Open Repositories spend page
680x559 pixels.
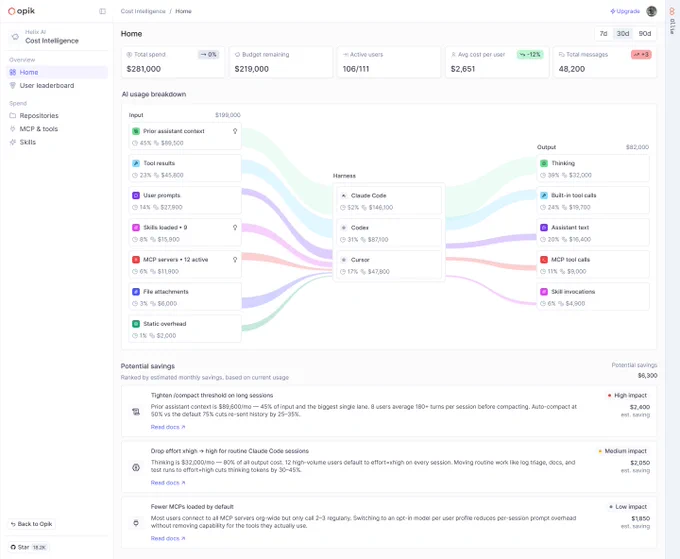[x=57, y=115]
